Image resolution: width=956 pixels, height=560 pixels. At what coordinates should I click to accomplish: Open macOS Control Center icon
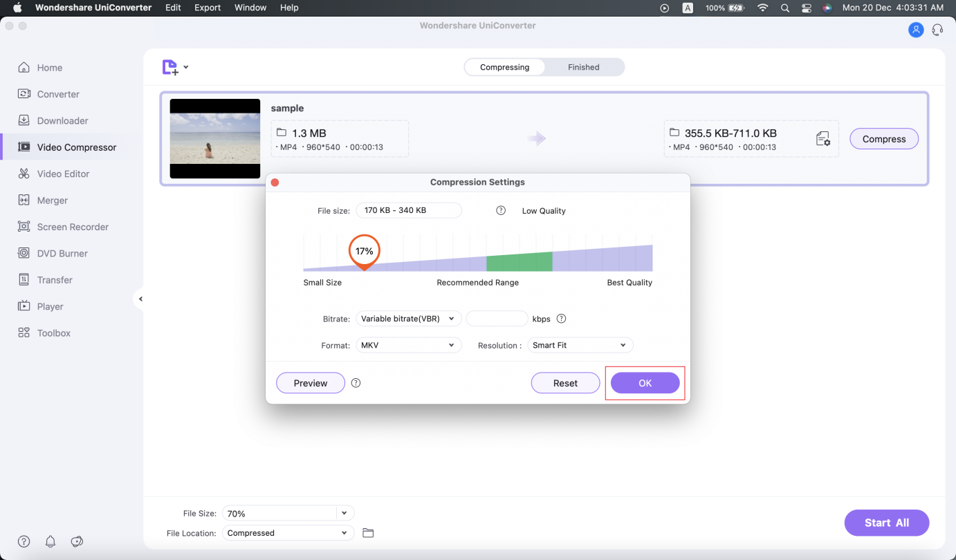[807, 8]
